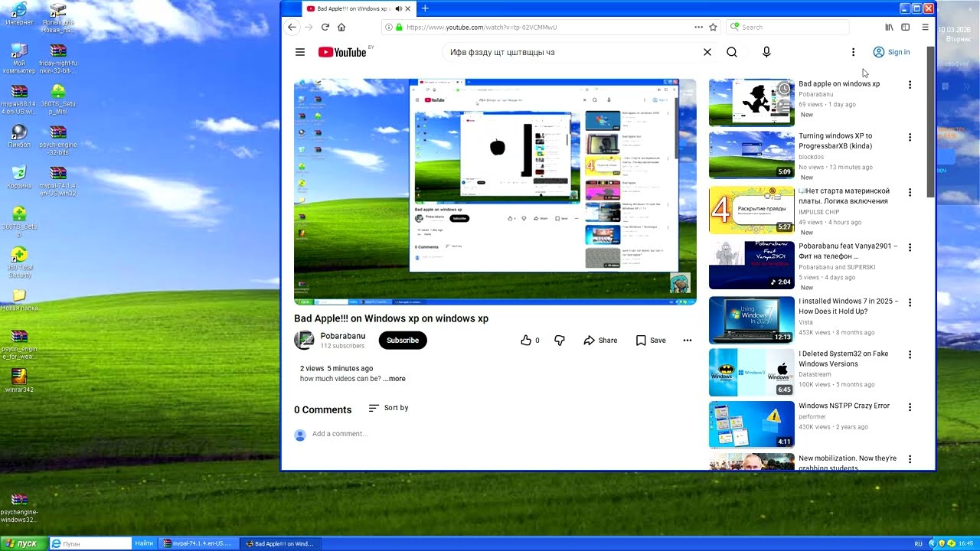Open the Pobarabanu channel name link
Screen dimensions: 980x551
(343, 336)
